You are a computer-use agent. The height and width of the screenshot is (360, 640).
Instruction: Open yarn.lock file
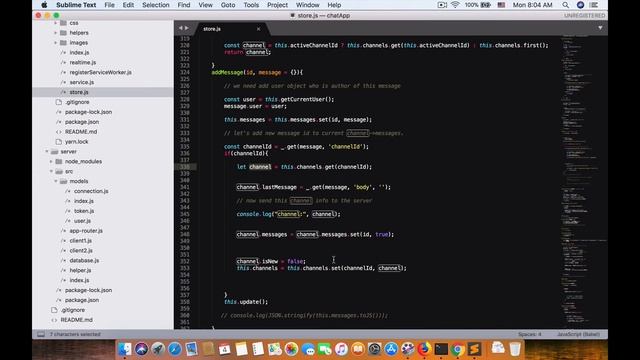point(76,142)
